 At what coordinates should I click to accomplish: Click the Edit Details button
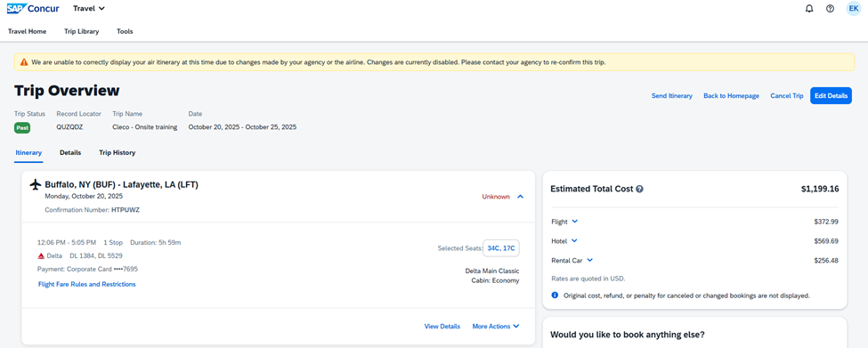831,96
